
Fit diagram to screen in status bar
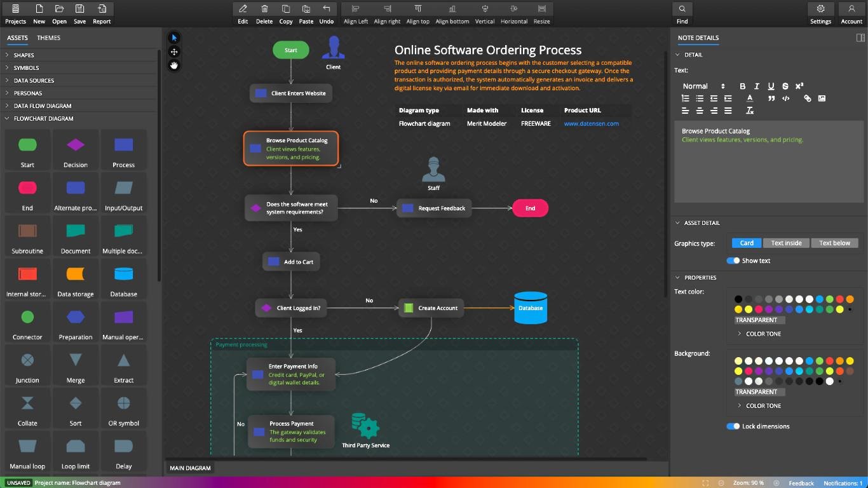[x=706, y=483]
